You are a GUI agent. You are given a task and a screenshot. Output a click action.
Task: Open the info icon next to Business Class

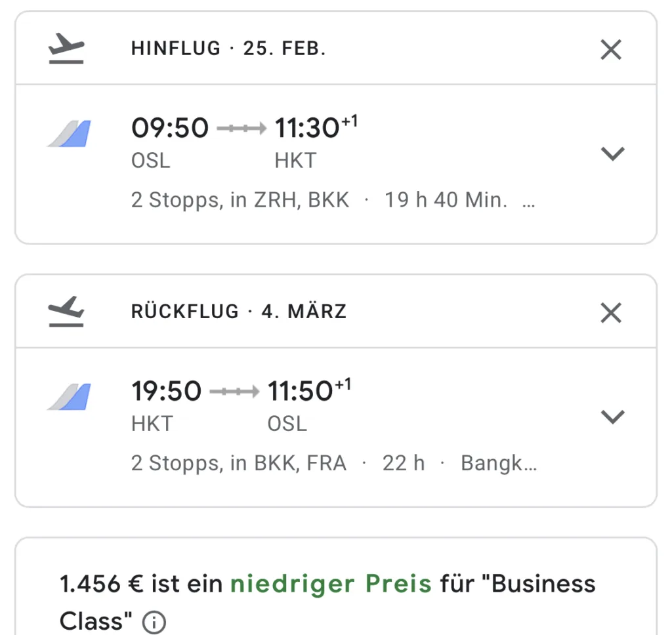click(154, 622)
